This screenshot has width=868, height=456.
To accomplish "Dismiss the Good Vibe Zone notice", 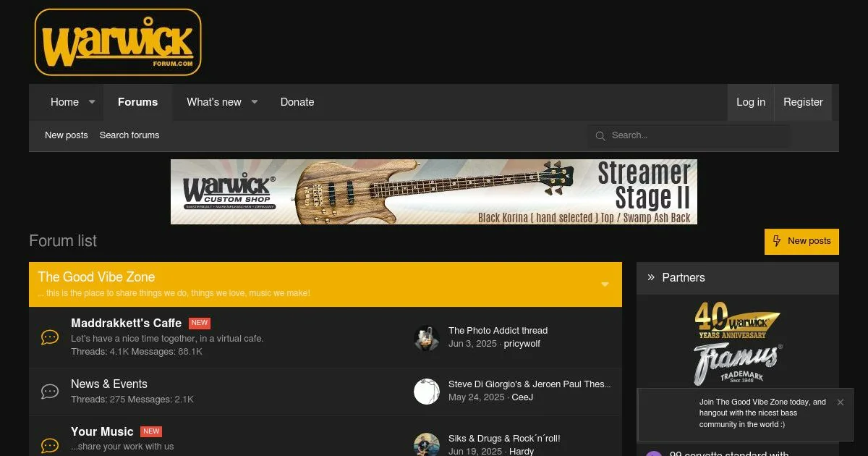I will point(840,402).
